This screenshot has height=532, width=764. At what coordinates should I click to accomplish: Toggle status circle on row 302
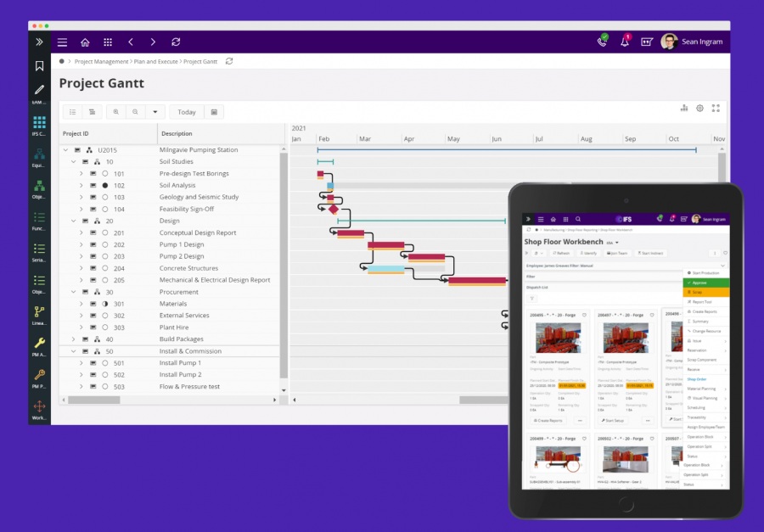104,316
